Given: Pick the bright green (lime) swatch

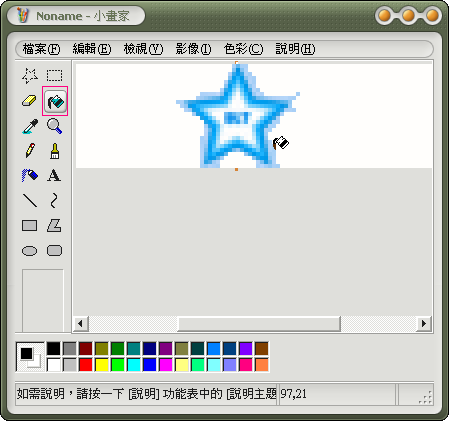Looking at the screenshot, I should [x=117, y=365].
